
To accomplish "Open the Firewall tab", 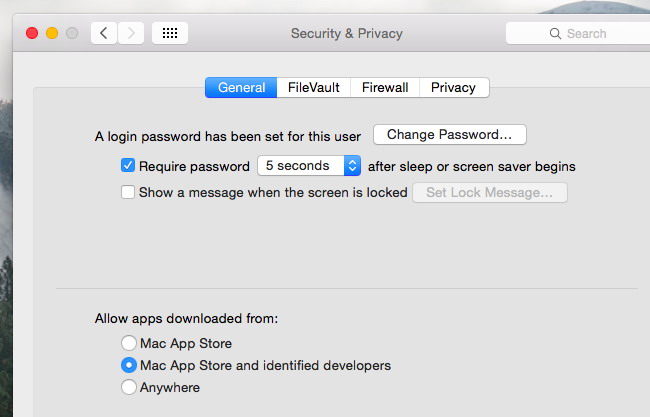I will click(x=385, y=87).
